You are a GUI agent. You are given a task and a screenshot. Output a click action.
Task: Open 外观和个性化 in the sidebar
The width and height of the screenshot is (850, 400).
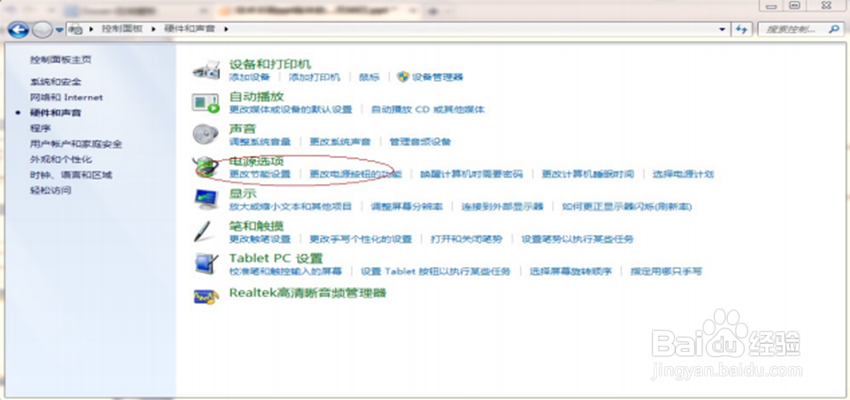[61, 159]
